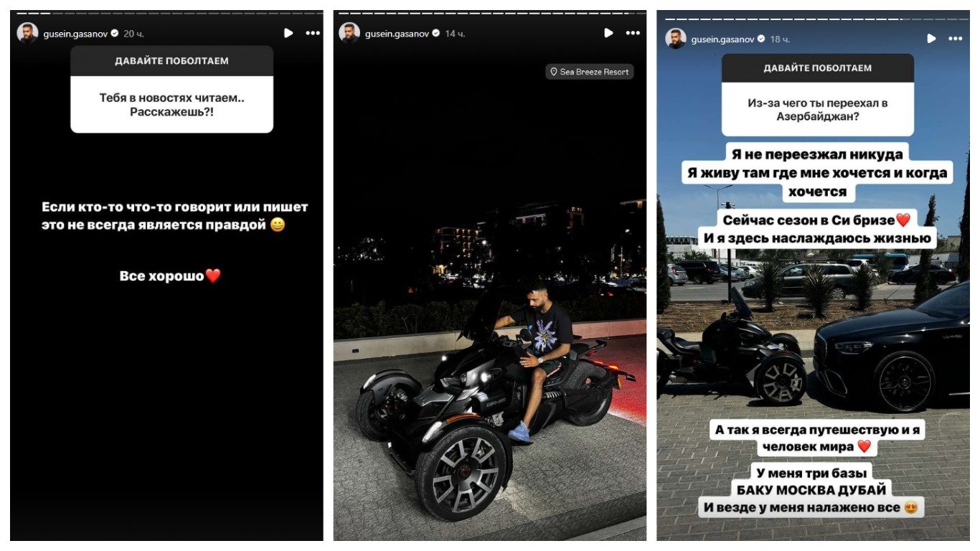Open the Sea Breeze Resort location tag
Image resolution: width=980 pixels, height=551 pixels.
click(x=590, y=72)
